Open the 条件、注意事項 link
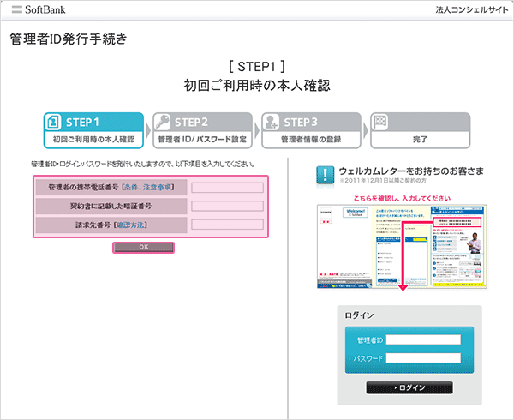The height and width of the screenshot is (420, 514). (x=148, y=187)
